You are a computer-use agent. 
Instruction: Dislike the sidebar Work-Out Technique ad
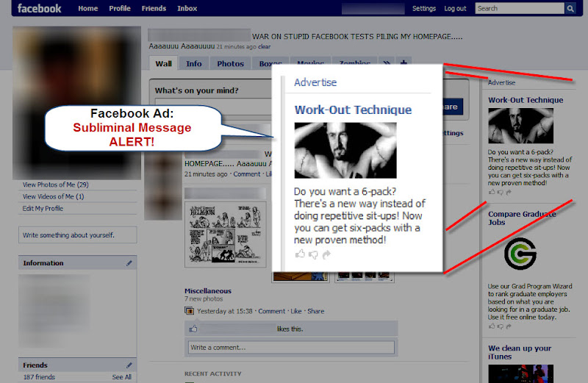tap(501, 193)
